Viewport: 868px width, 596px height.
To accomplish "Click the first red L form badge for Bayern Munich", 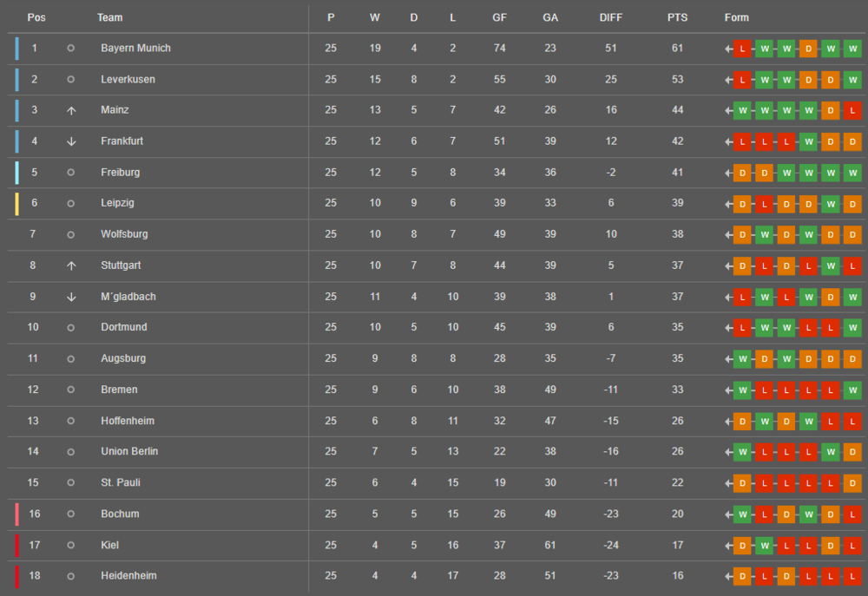I will pos(742,49).
